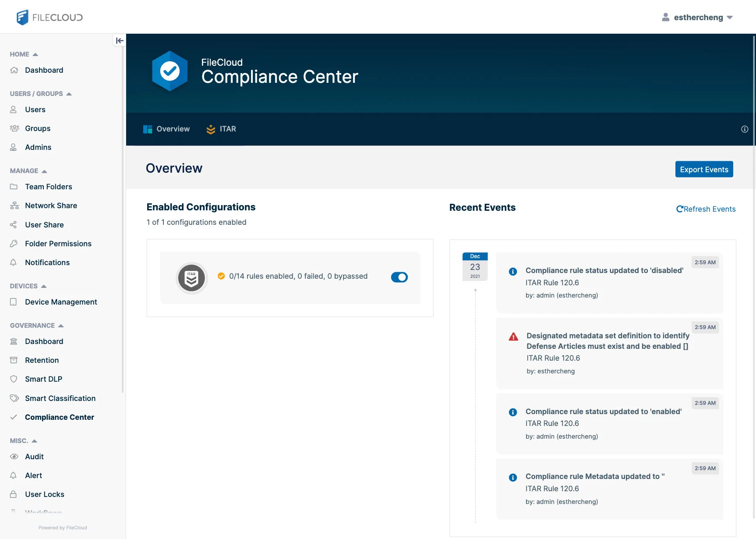This screenshot has width=756, height=539.
Task: Click the Device Management tablet icon
Action: pos(14,302)
